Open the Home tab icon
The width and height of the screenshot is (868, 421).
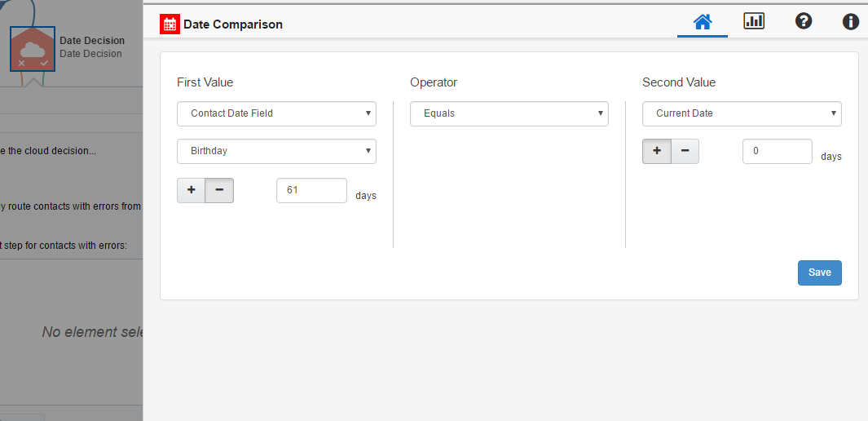pyautogui.click(x=702, y=22)
